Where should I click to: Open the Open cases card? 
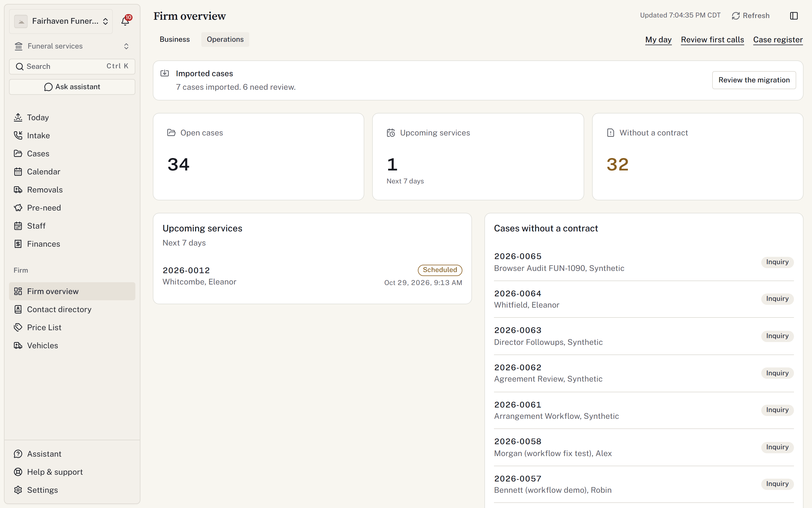coord(258,157)
